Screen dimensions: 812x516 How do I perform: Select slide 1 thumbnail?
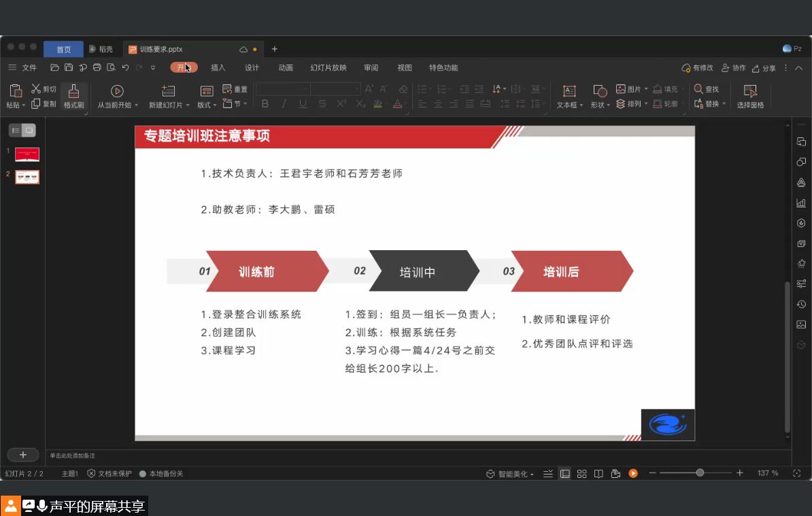[x=27, y=154]
